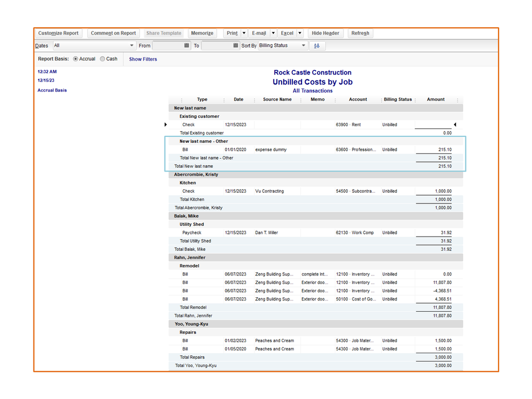532x399 pixels.
Task: Click the Total Remodel row
Action: click(316, 307)
